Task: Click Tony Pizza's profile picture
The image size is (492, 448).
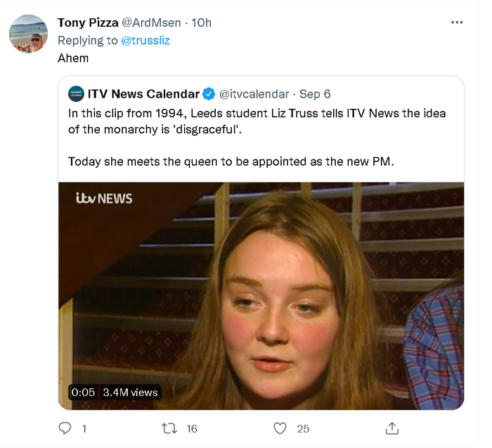Action: tap(29, 34)
